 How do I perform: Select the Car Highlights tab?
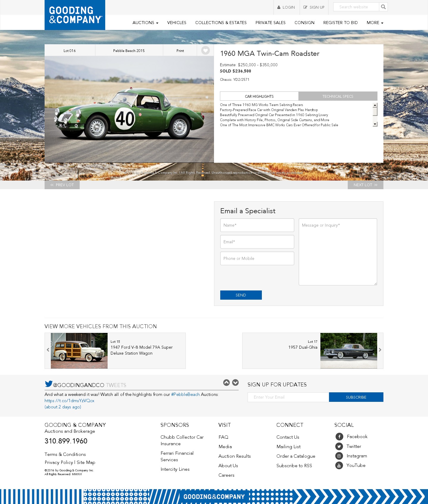[259, 96]
